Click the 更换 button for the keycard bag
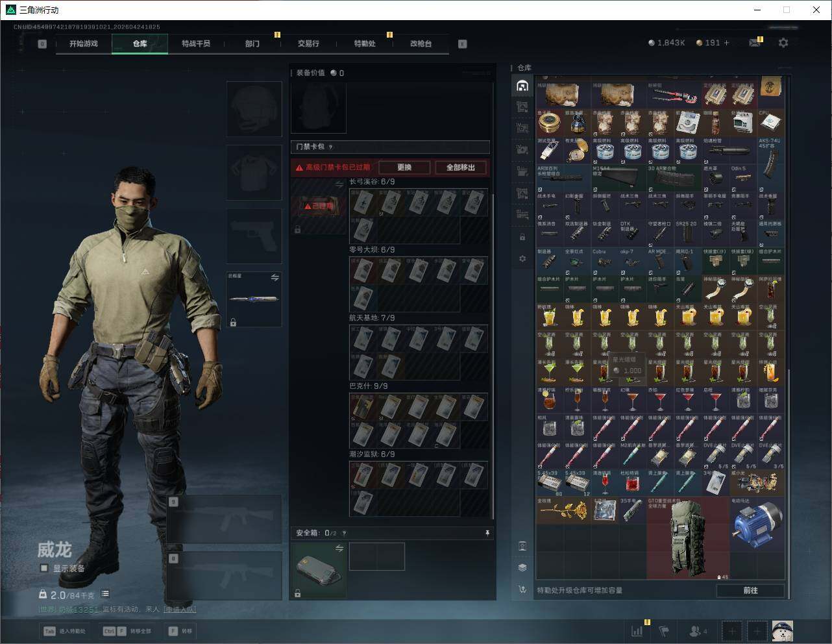 [x=404, y=167]
